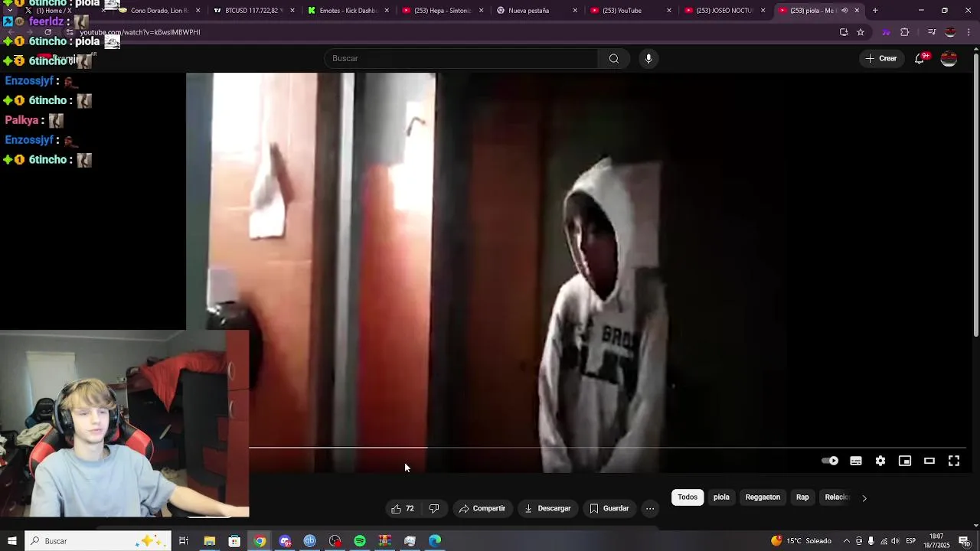
Task: Expand more category chips arrow
Action: (864, 497)
